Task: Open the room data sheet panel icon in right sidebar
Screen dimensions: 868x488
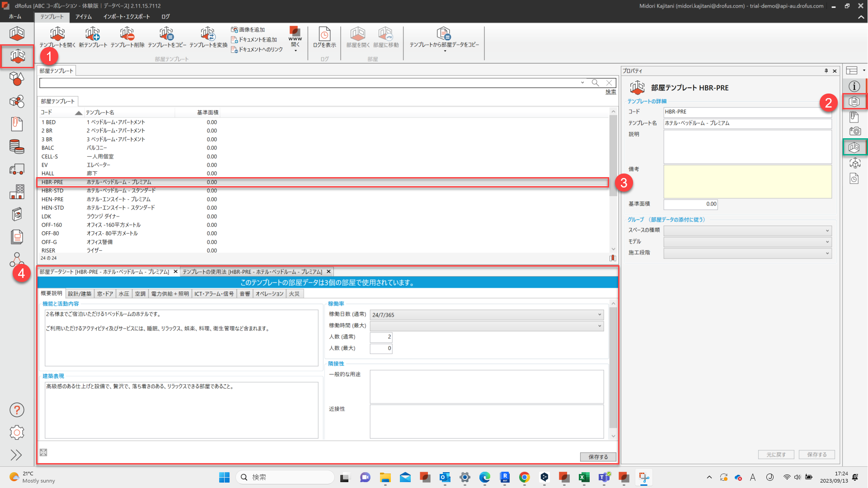Action: (x=854, y=102)
